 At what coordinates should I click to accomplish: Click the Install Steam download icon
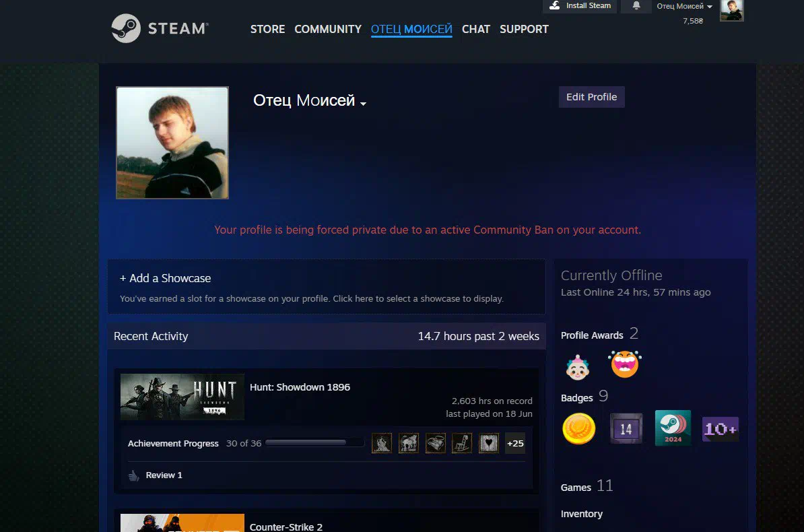pos(555,5)
